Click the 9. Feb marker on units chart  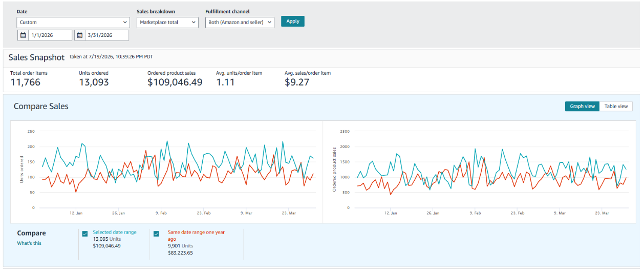[x=161, y=213]
